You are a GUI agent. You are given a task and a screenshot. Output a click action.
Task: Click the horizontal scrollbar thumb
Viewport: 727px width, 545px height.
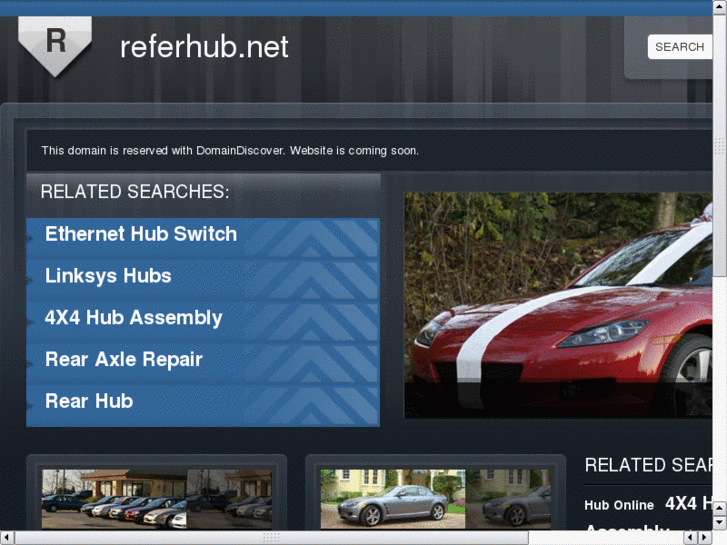pyautogui.click(x=272, y=538)
